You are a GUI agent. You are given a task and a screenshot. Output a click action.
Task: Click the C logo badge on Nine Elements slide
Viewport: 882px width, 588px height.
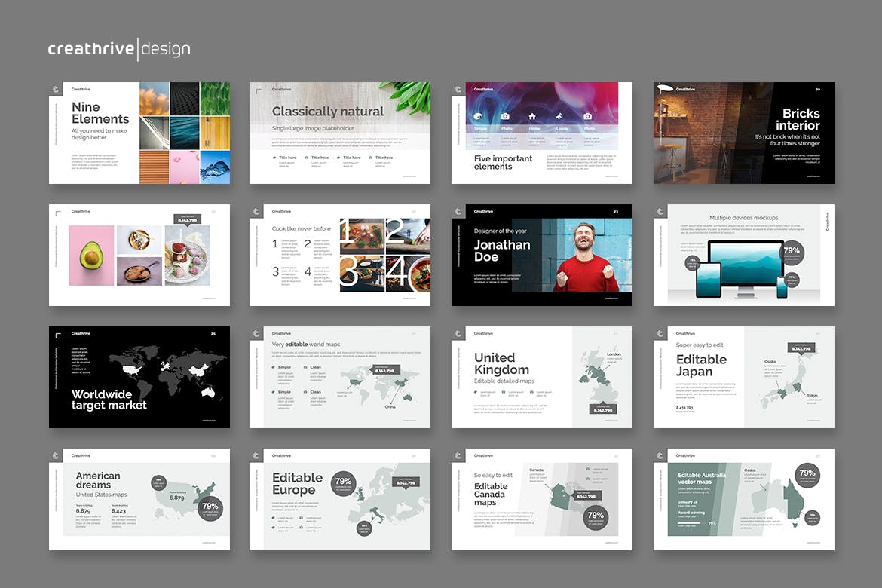(x=56, y=89)
